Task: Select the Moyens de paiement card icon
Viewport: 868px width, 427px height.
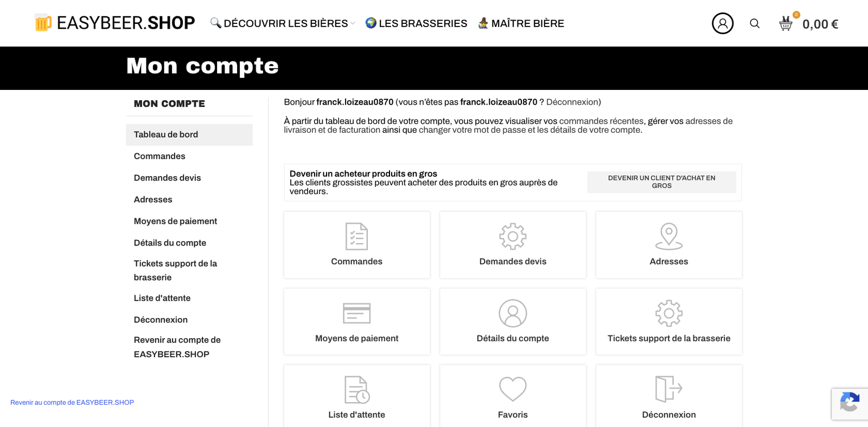Action: [356, 313]
